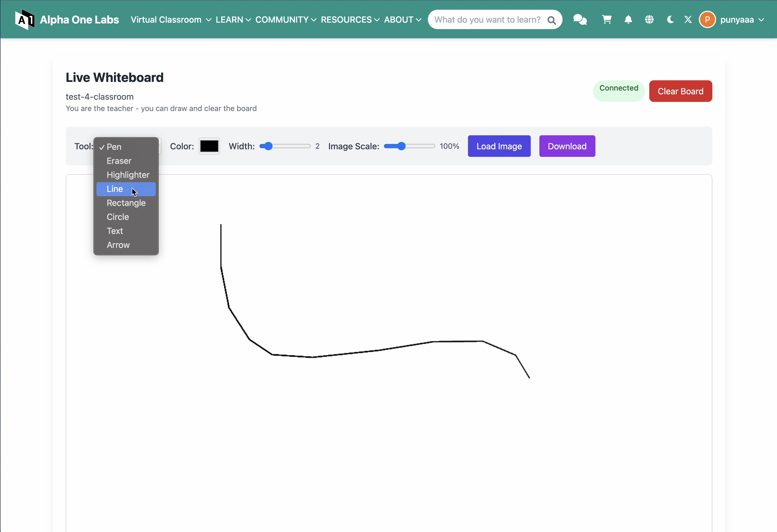This screenshot has width=777, height=532.
Task: Select the Arrow tool option
Action: click(x=118, y=245)
